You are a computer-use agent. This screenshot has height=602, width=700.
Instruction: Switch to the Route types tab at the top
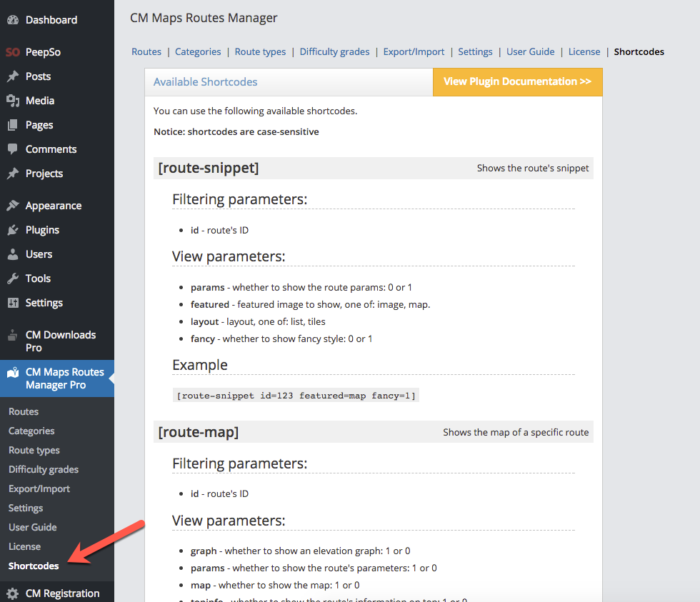click(260, 51)
